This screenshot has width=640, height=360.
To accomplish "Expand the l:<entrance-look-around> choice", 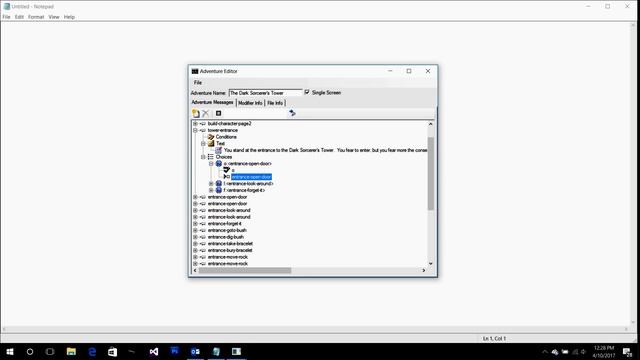I will click(211, 184).
